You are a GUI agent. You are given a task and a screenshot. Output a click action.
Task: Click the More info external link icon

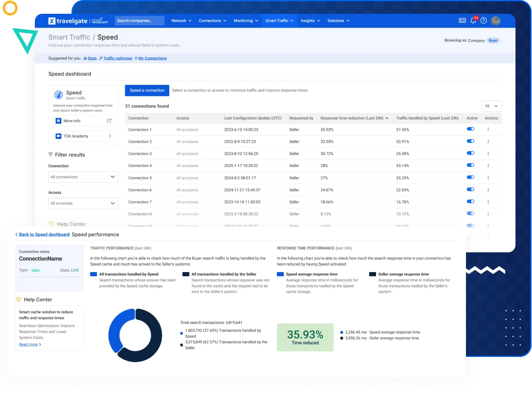click(x=109, y=121)
